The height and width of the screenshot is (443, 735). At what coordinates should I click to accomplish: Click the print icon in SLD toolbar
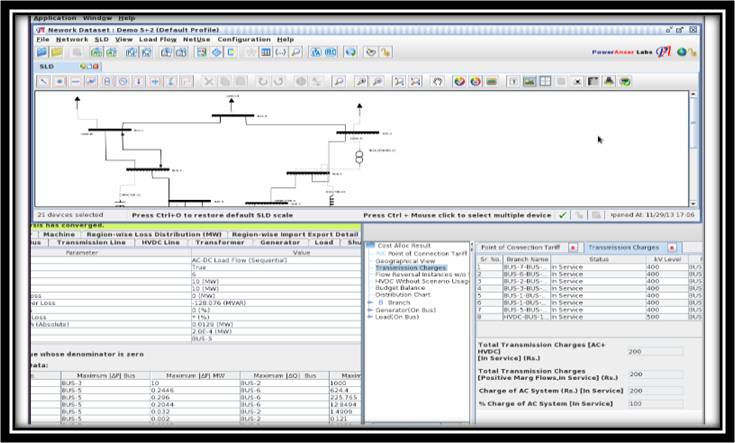coord(608,81)
